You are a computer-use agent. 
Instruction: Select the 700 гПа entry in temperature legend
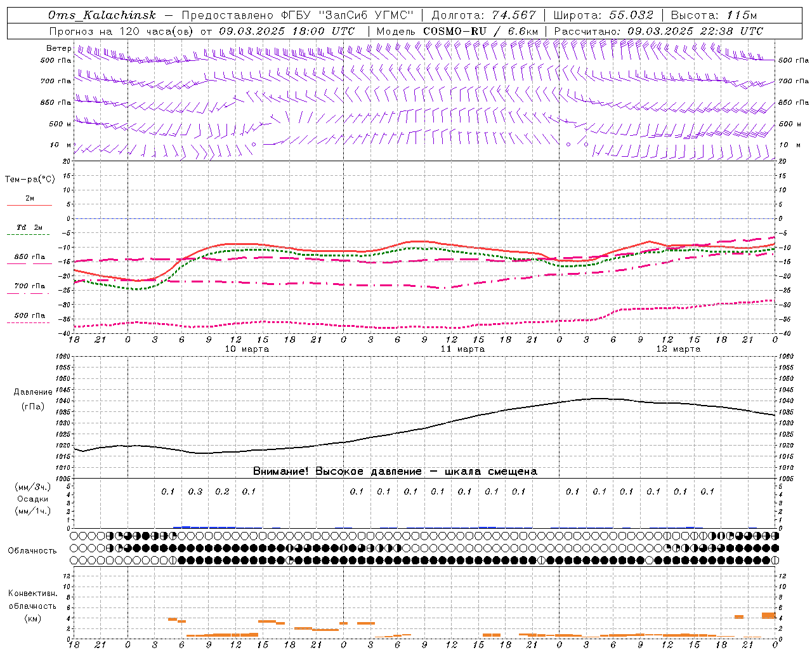(x=30, y=286)
